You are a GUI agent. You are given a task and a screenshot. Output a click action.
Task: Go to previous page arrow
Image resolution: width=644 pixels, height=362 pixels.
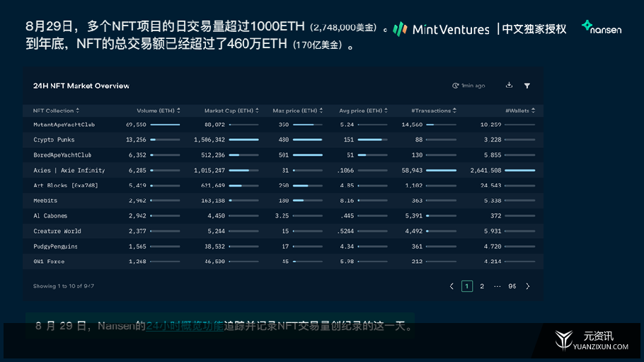tap(452, 286)
